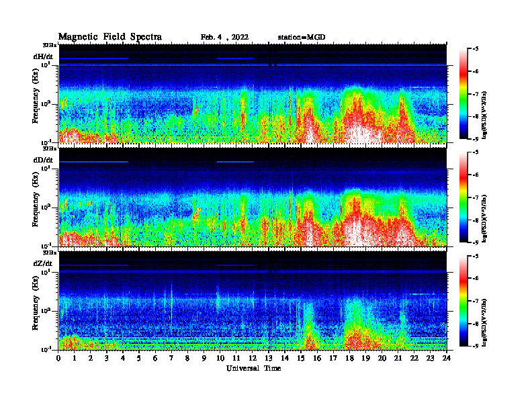Click hour tick label "20" on time axis
Image resolution: width=532 pixels, height=411 pixels.
[382, 359]
